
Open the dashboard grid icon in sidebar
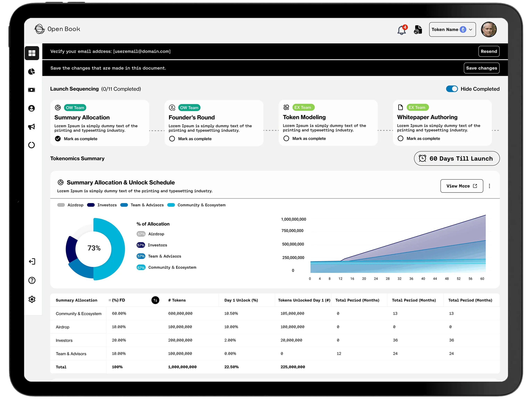click(32, 53)
